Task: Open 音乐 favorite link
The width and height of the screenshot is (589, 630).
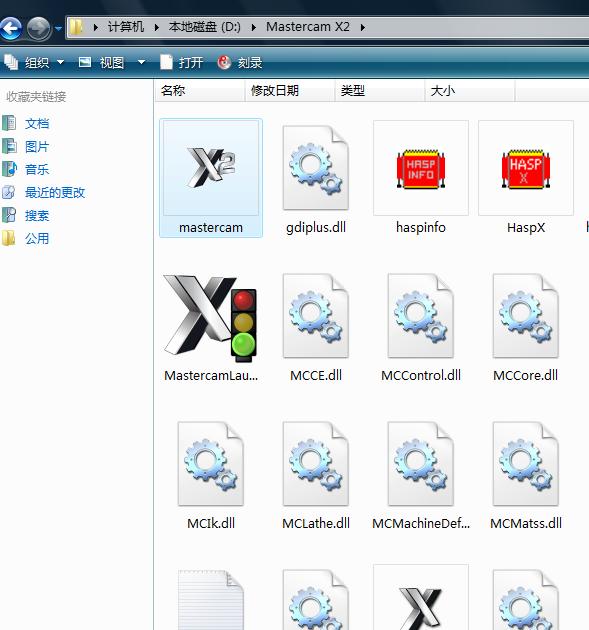Action: coord(37,170)
